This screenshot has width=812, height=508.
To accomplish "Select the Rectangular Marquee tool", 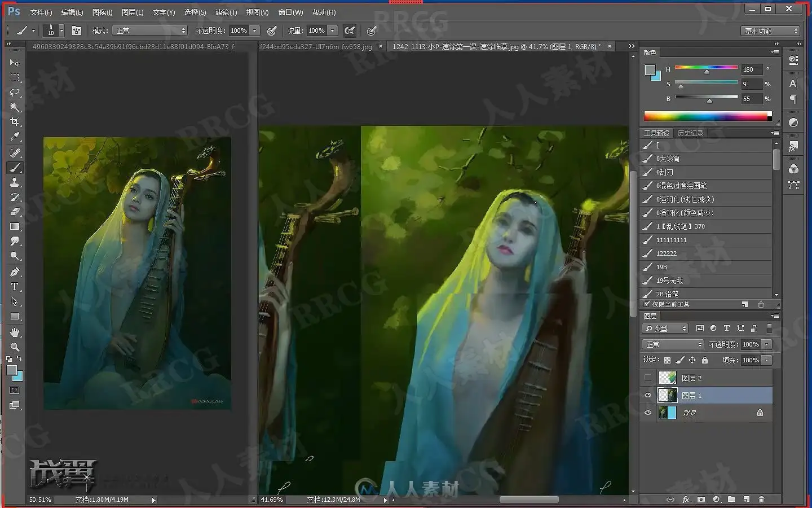I will [x=15, y=77].
